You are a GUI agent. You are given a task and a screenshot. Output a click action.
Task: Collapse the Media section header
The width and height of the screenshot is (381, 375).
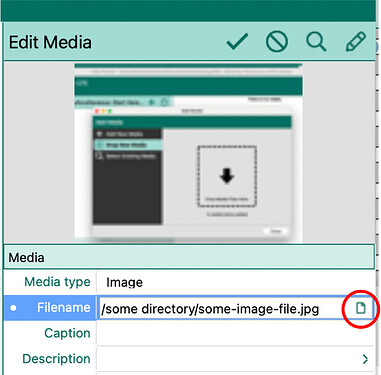click(189, 257)
